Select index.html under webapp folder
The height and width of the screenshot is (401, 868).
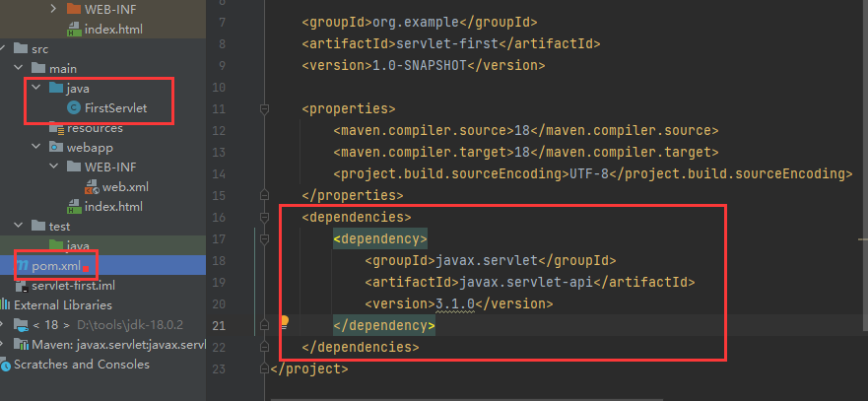(113, 206)
